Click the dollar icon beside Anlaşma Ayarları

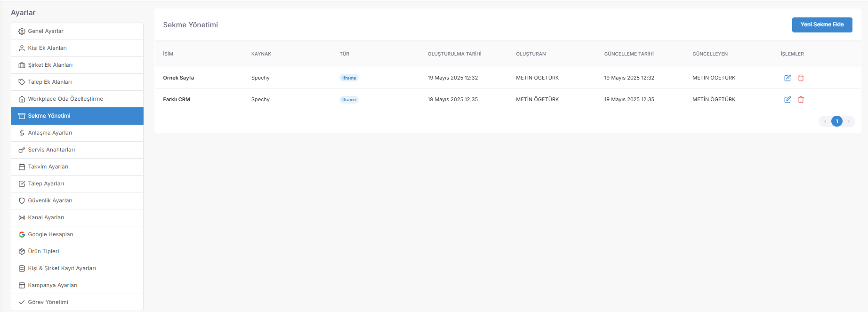(x=22, y=133)
